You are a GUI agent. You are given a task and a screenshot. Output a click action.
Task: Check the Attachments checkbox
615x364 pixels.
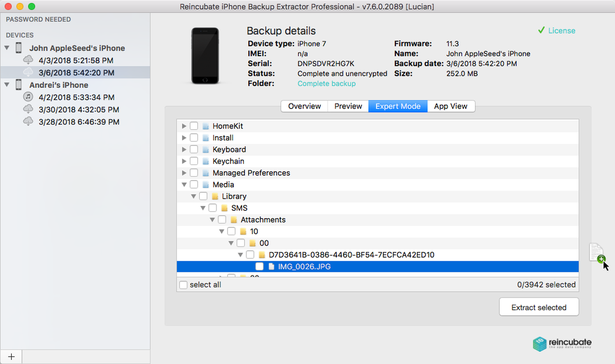[222, 220]
